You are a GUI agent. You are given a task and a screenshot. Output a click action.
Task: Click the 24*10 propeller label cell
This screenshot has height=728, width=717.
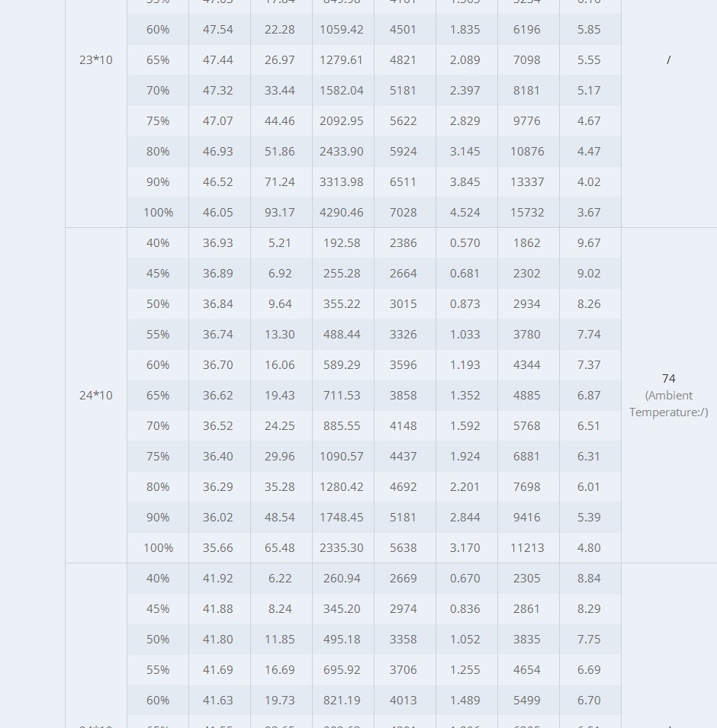pos(96,396)
